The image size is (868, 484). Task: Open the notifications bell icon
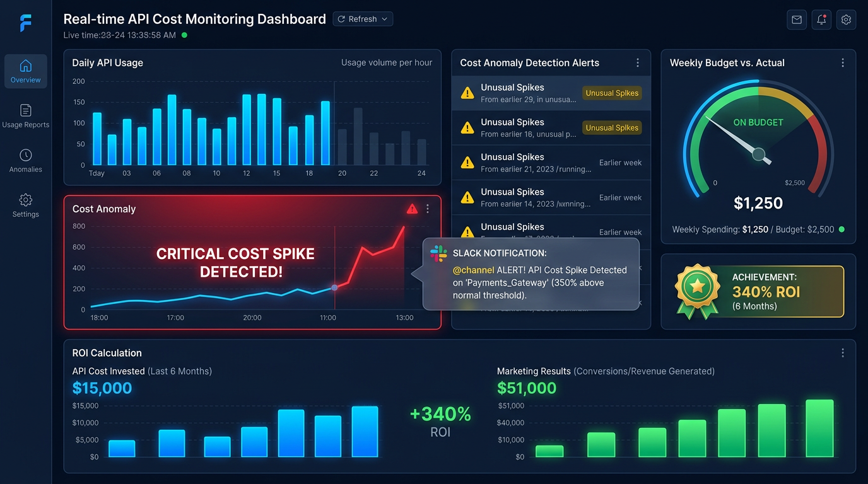point(821,20)
